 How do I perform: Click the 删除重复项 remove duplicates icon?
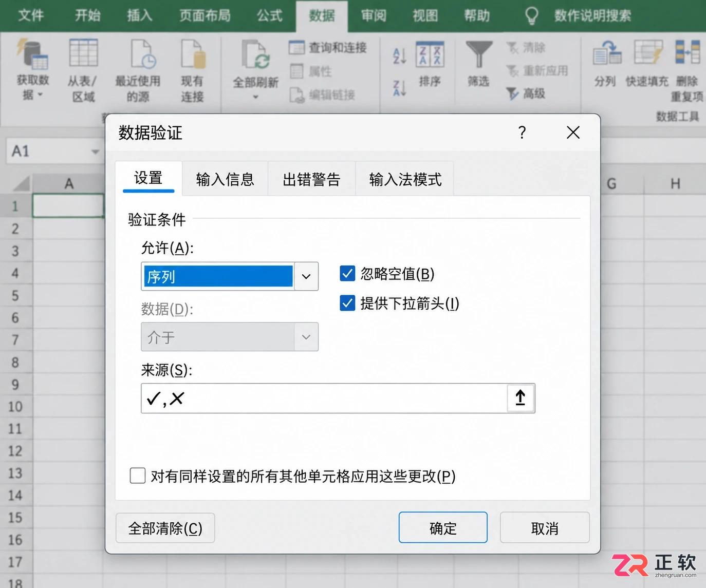(688, 52)
